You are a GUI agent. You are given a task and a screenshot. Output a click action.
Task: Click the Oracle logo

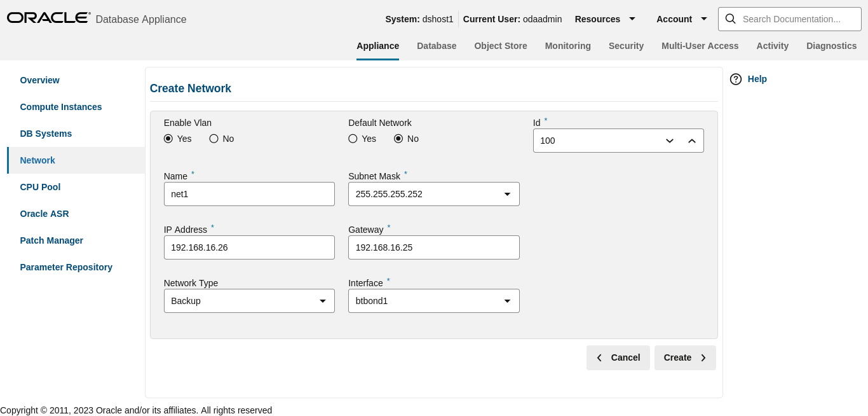pyautogui.click(x=49, y=18)
